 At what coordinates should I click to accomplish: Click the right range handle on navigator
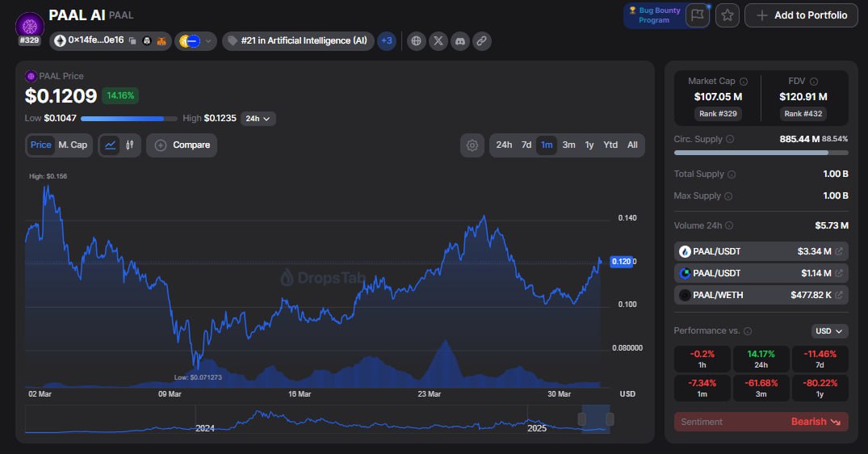610,419
